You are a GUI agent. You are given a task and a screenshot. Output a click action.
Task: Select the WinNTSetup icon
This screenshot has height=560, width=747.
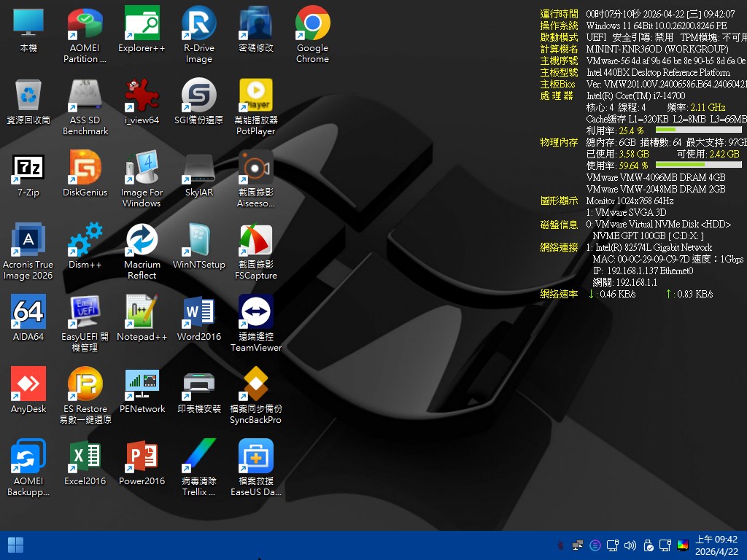199,240
